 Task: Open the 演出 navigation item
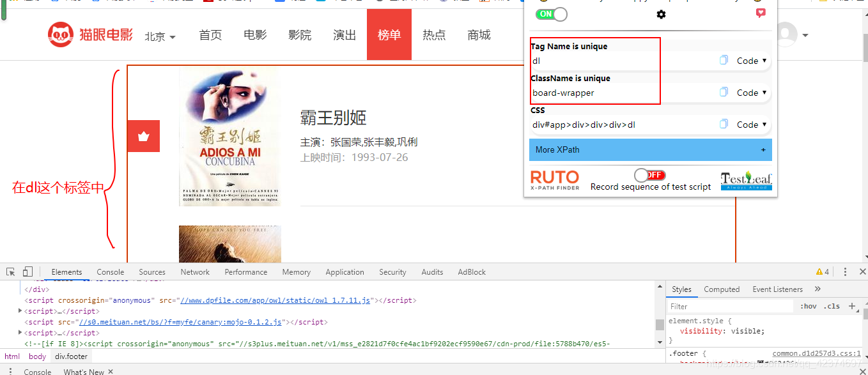(345, 34)
